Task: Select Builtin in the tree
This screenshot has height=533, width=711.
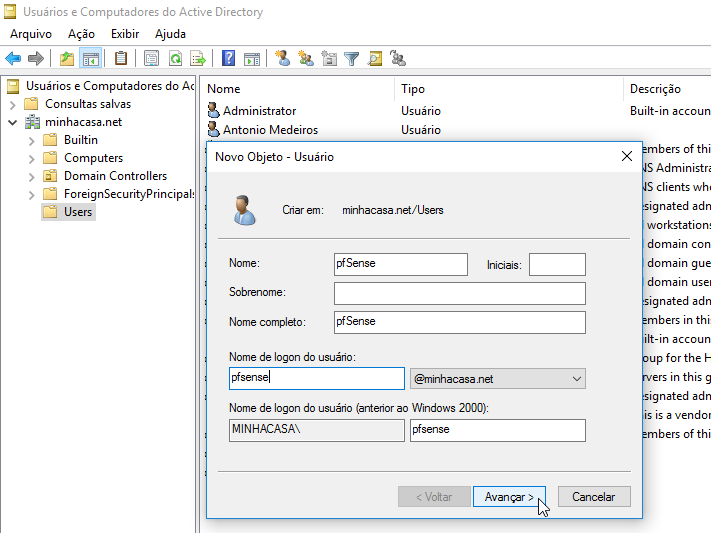Action: tap(81, 140)
